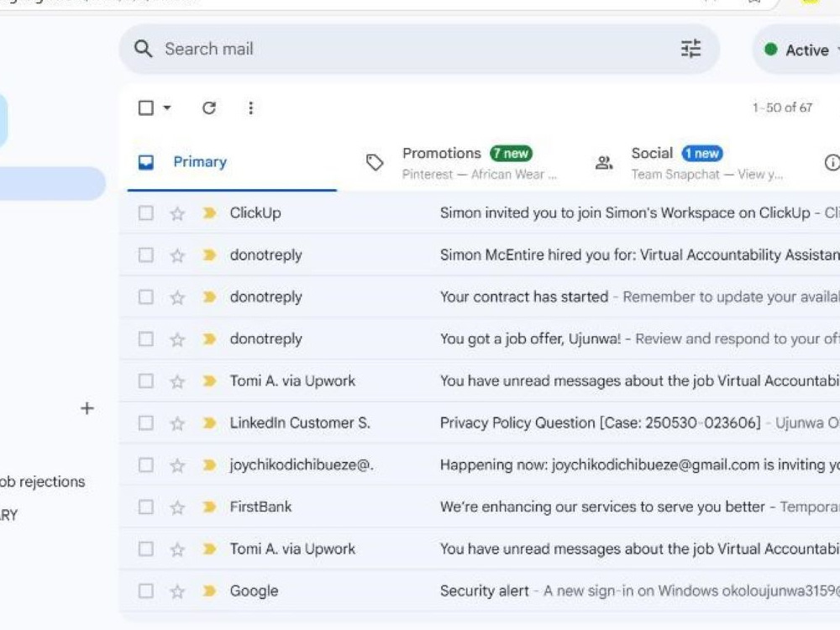Viewport: 840px width, 630px height.
Task: Click the Search mail field
Action: (419, 49)
